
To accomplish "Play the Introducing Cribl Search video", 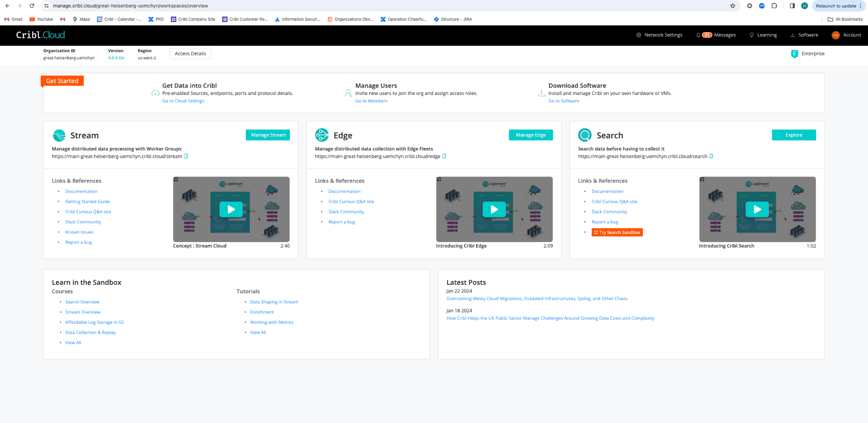I will tap(757, 209).
